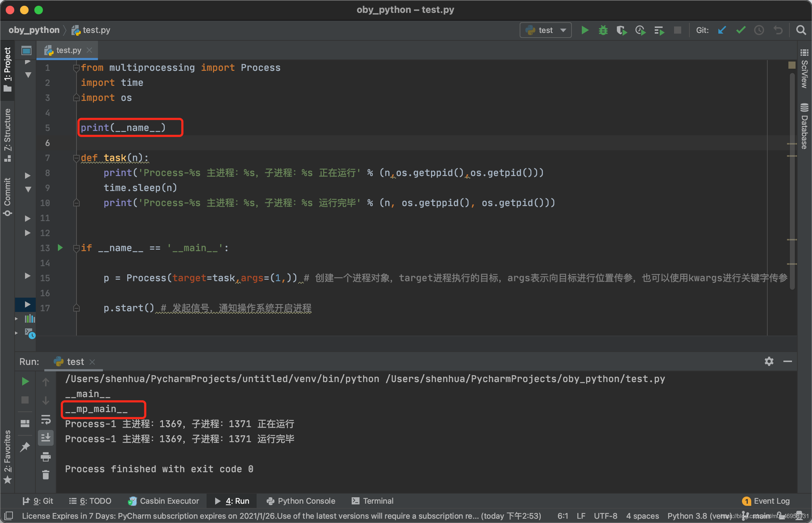Viewport: 812px width, 523px height.
Task: Click the yellow inspection indicator top-right of editor
Action: click(792, 65)
